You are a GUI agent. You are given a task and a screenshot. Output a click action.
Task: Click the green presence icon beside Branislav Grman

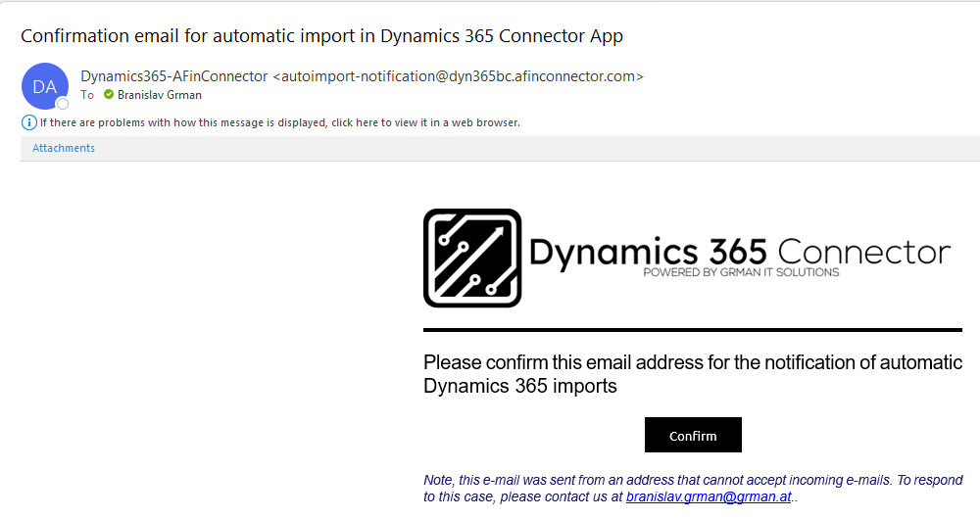coord(109,94)
